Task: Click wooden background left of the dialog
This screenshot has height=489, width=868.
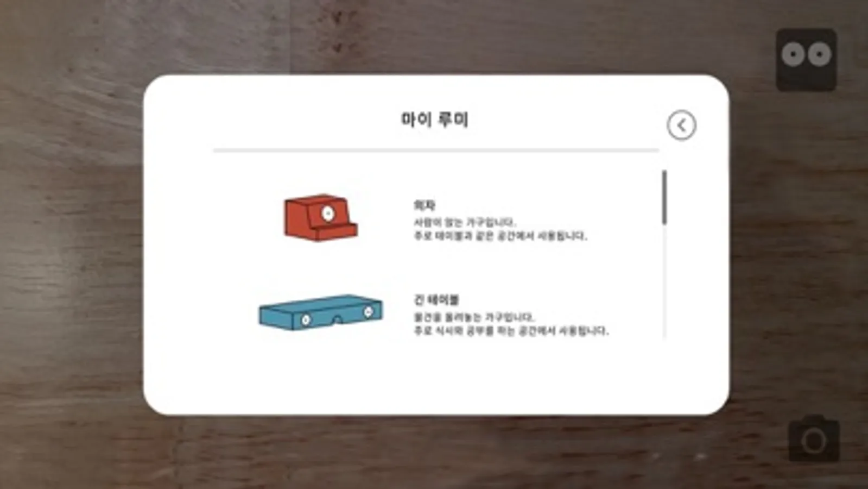Action: tap(71, 244)
